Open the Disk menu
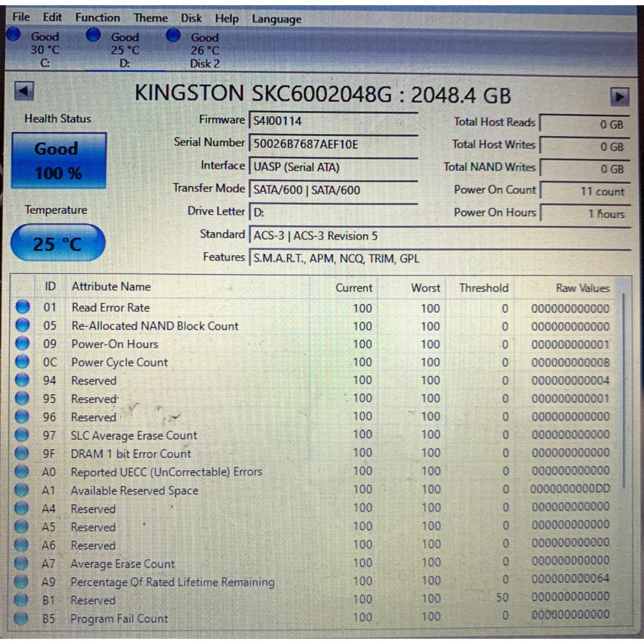The image size is (644, 644). [x=191, y=18]
